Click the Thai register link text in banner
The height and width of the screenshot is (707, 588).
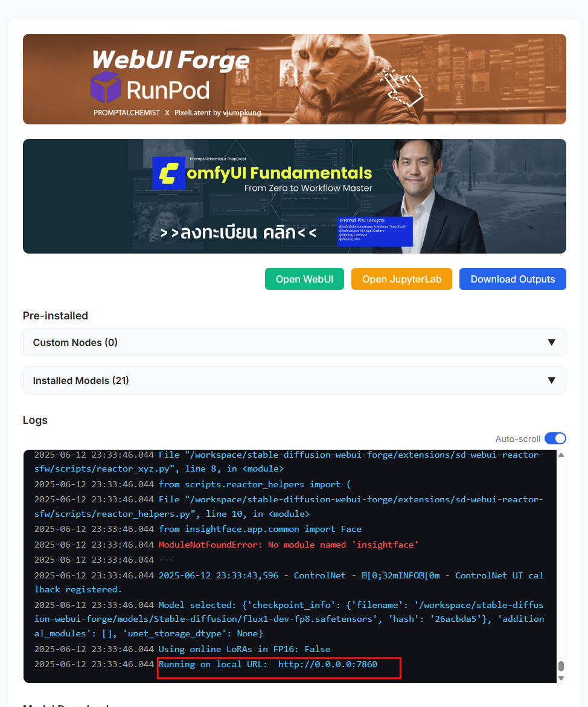(x=238, y=232)
